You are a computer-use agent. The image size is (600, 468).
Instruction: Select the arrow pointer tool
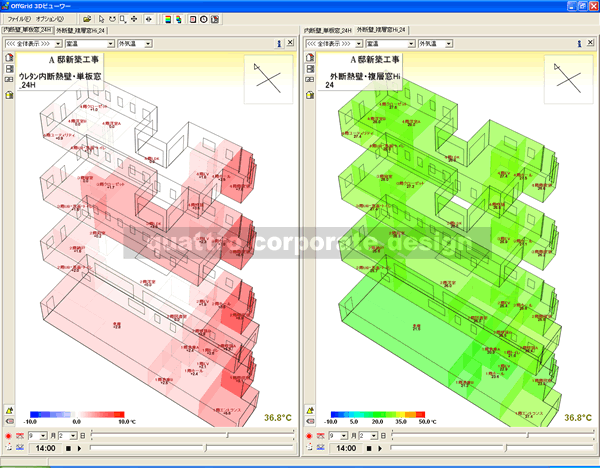coord(101,19)
